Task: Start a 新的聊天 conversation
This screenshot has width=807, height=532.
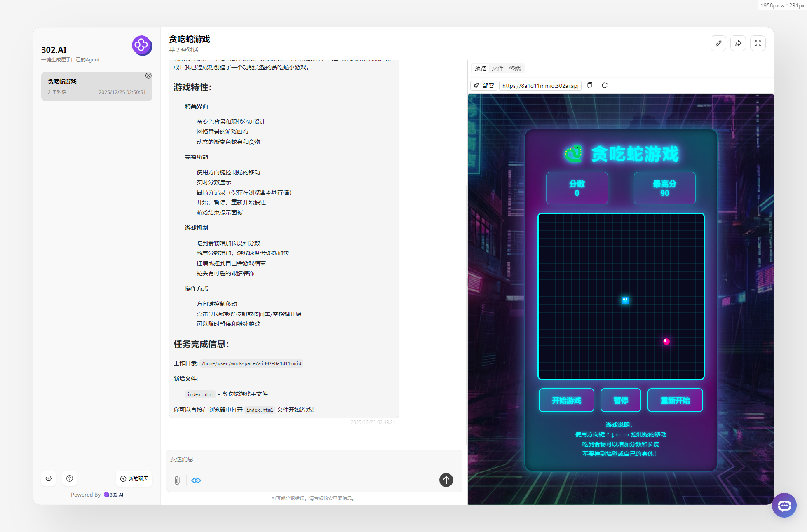Action: click(x=134, y=478)
